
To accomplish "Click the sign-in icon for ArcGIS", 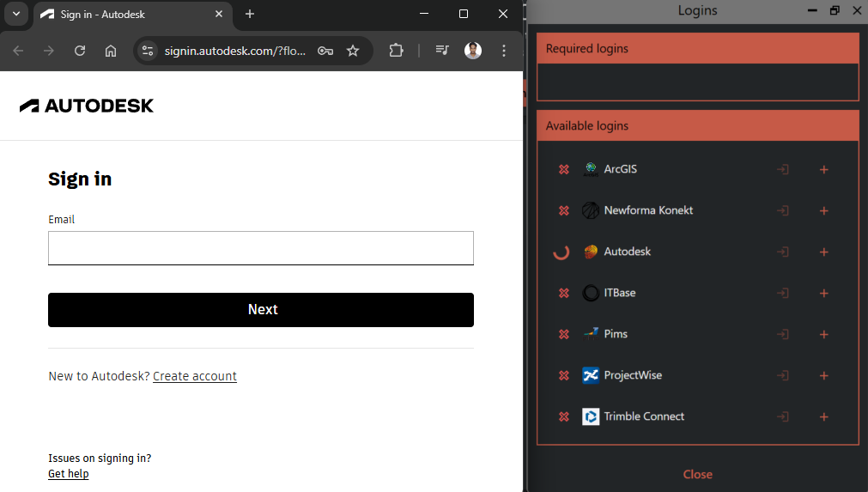I will [x=782, y=169].
